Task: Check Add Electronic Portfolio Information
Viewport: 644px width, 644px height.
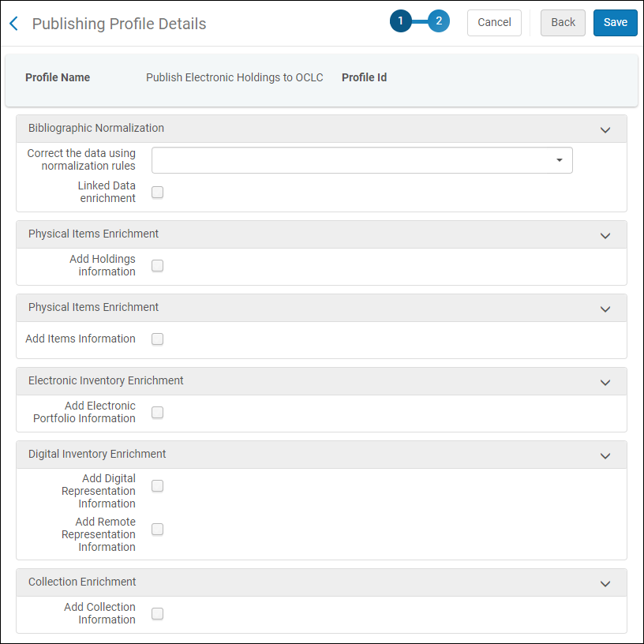Action: click(157, 412)
